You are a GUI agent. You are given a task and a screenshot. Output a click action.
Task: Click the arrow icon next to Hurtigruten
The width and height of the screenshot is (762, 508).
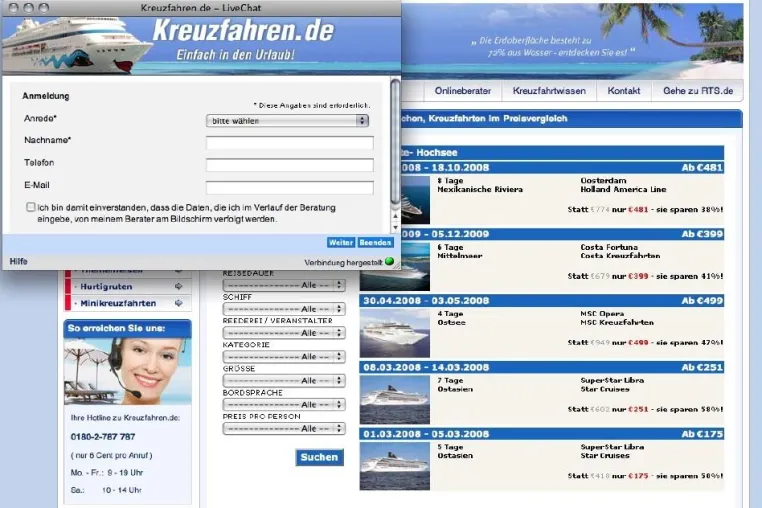pos(178,286)
